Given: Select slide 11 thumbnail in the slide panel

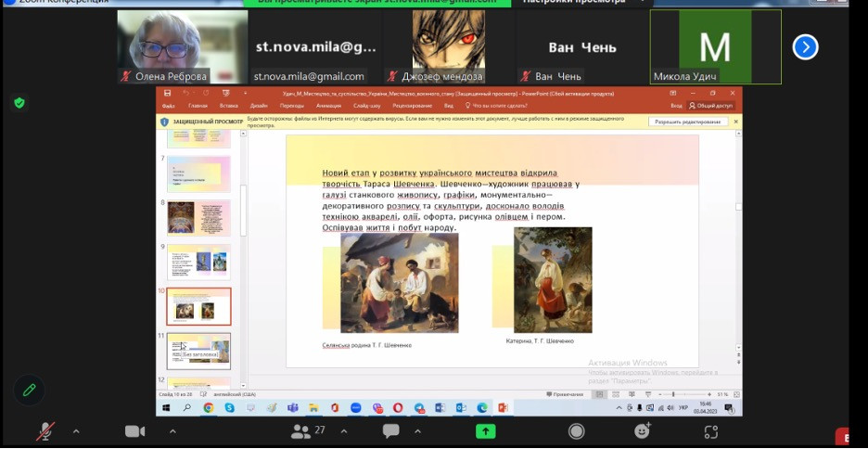Looking at the screenshot, I should [198, 351].
